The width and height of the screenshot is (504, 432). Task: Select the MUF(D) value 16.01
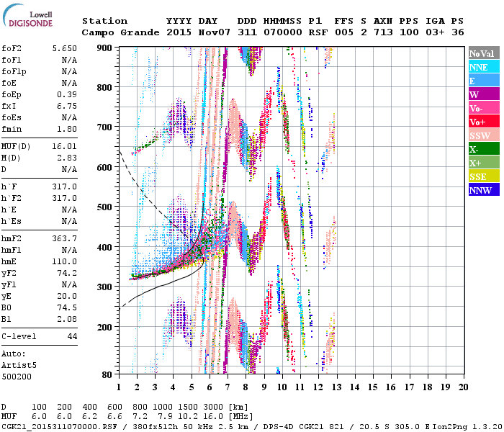[64, 146]
